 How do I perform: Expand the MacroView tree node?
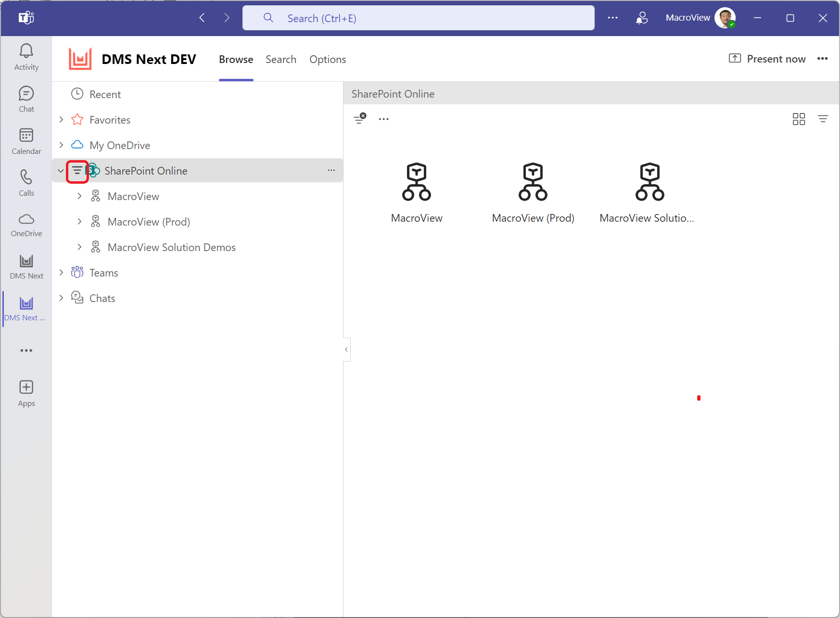click(x=79, y=196)
